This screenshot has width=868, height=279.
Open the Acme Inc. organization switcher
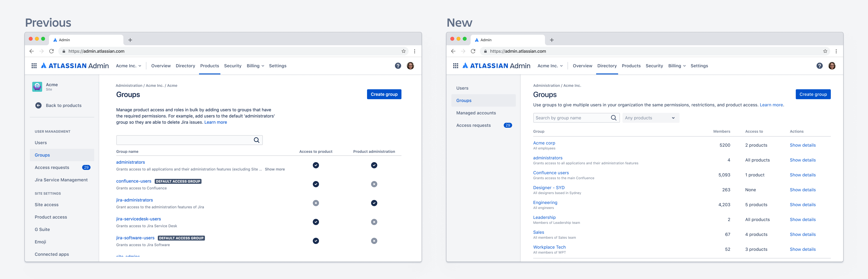(129, 66)
